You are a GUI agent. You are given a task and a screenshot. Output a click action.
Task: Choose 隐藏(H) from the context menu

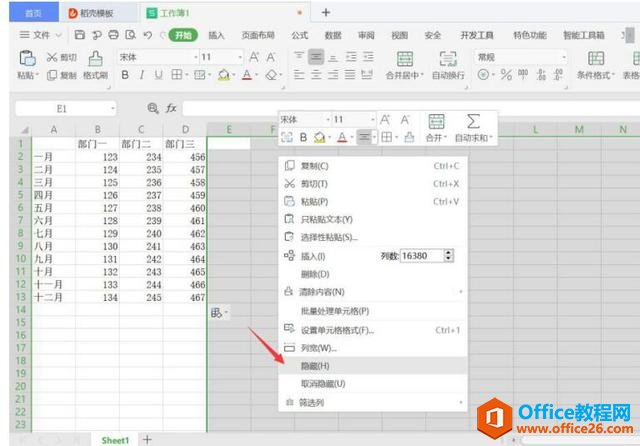(x=315, y=366)
